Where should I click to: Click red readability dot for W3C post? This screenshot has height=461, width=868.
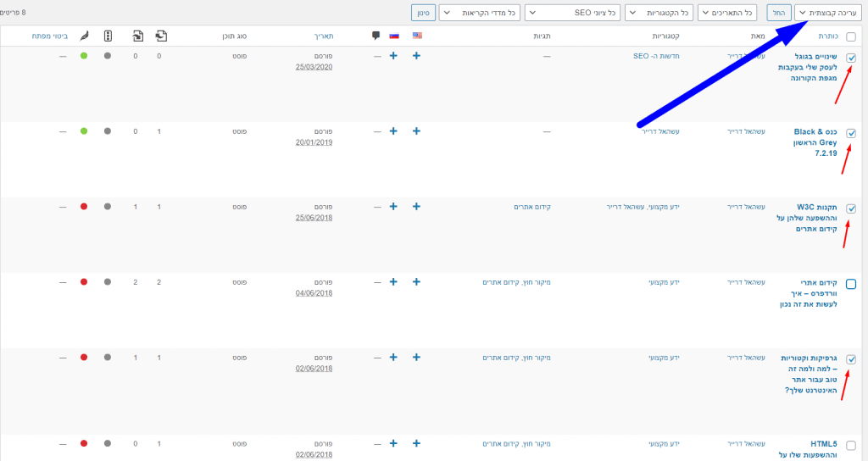[84, 207]
